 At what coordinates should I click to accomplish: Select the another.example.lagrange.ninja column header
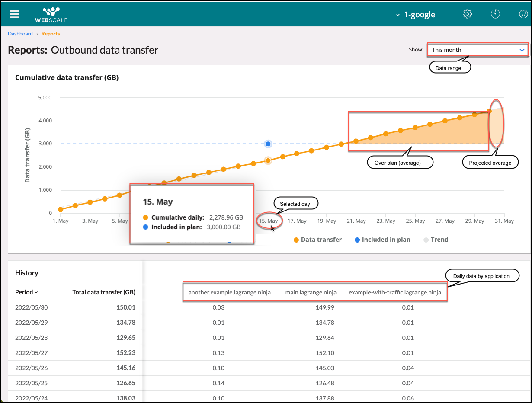(229, 292)
